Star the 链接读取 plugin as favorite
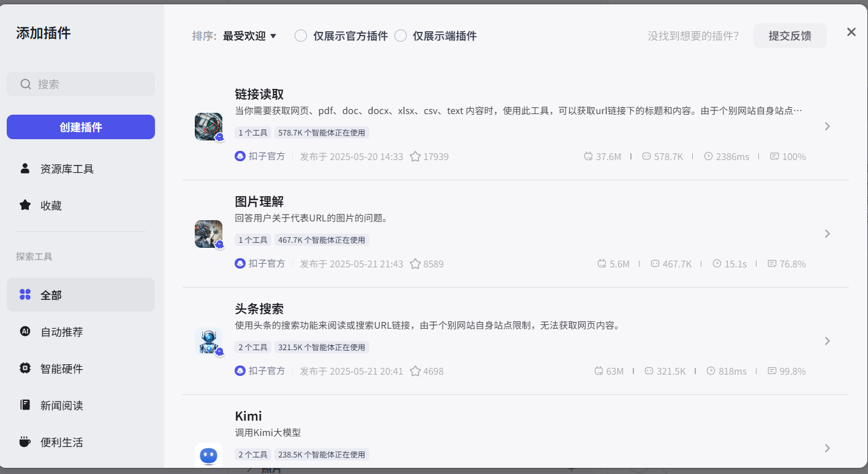This screenshot has height=474, width=868. 415,157
